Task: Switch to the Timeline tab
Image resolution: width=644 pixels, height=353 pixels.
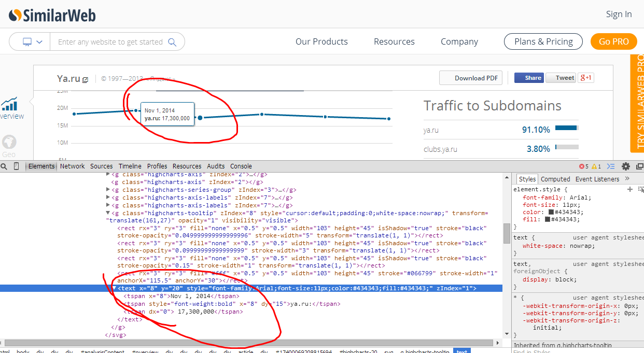Action: tap(130, 166)
